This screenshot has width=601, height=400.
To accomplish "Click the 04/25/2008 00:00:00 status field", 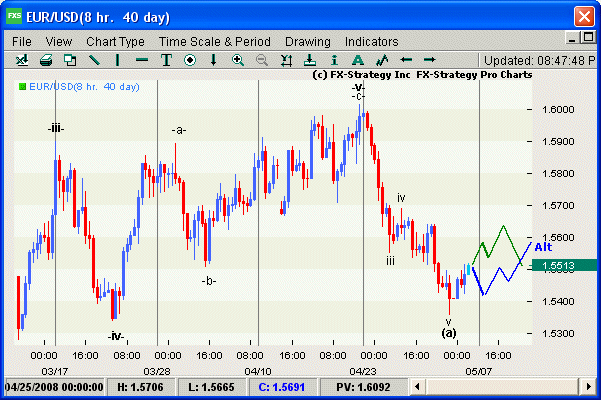I will tap(54, 387).
